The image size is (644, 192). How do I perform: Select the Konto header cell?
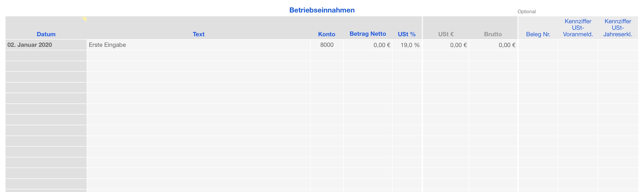pos(327,34)
